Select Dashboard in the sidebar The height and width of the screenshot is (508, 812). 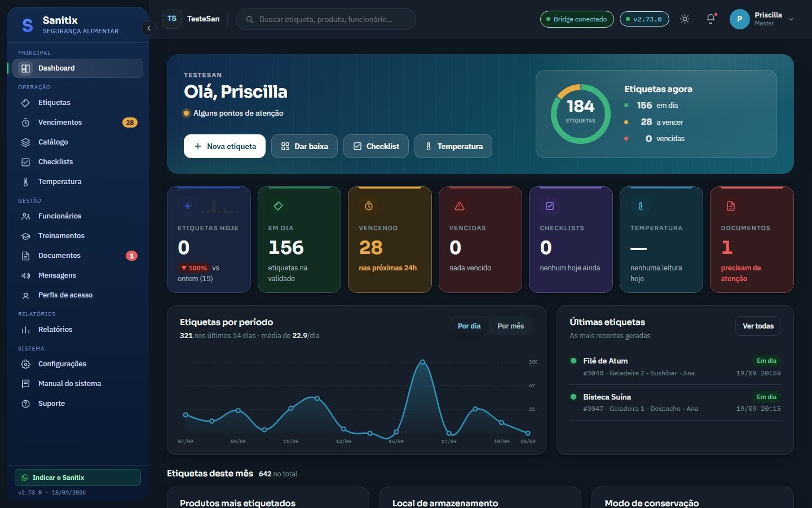pyautogui.click(x=77, y=68)
